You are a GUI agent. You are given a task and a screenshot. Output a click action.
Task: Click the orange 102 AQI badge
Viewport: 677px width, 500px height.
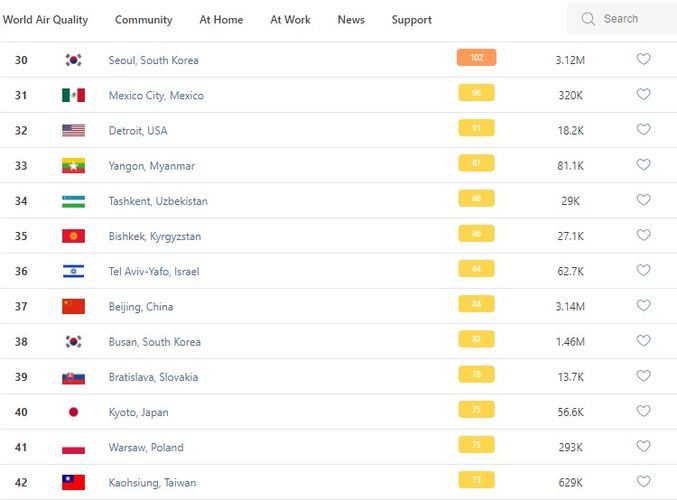pyautogui.click(x=476, y=58)
